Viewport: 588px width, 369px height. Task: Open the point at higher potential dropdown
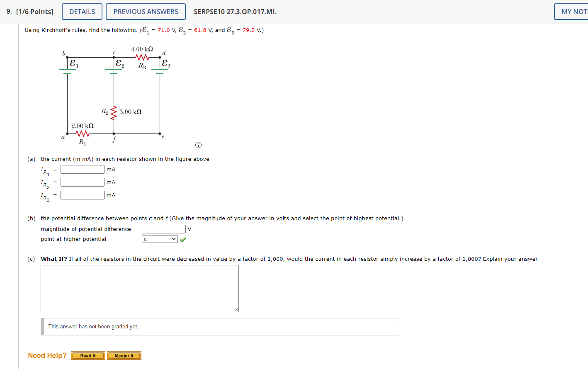pyautogui.click(x=160, y=239)
